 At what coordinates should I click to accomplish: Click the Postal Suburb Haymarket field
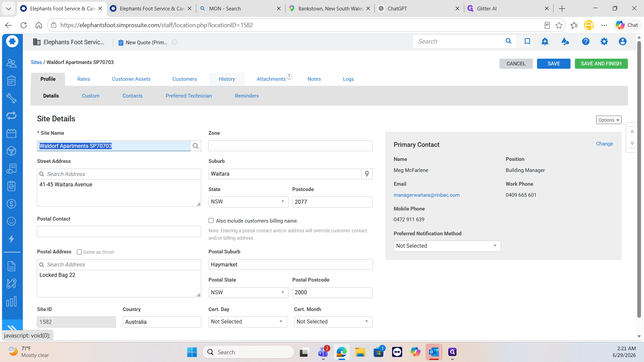(x=290, y=264)
